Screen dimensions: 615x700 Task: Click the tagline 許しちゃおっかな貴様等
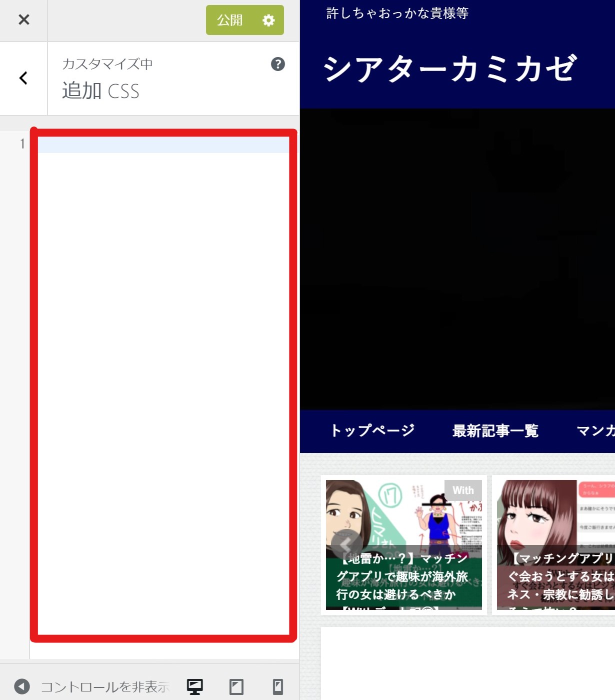click(397, 13)
